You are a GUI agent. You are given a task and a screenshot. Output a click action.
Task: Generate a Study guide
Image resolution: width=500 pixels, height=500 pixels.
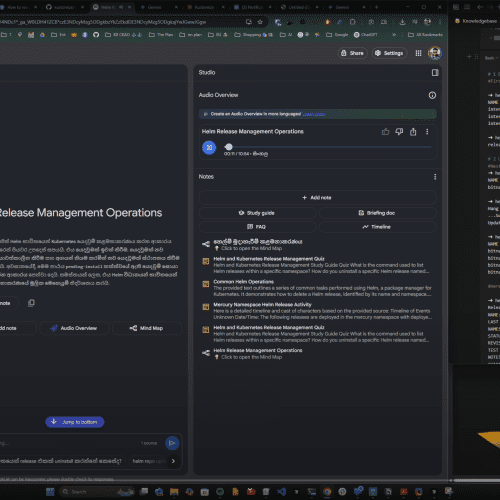[x=257, y=213]
